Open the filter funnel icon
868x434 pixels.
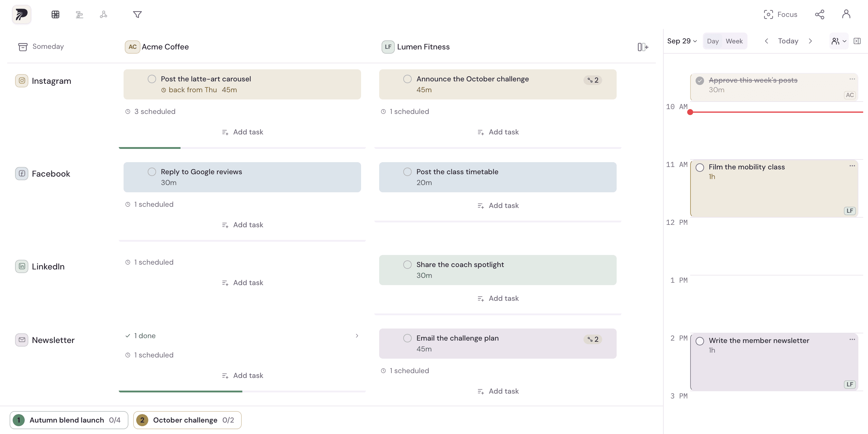pyautogui.click(x=137, y=14)
